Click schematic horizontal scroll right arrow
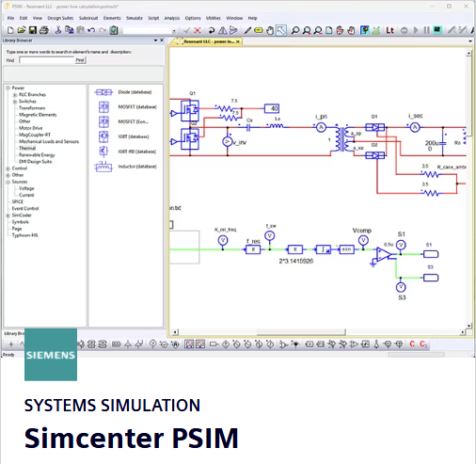The height and width of the screenshot is (464, 476). coord(463,332)
